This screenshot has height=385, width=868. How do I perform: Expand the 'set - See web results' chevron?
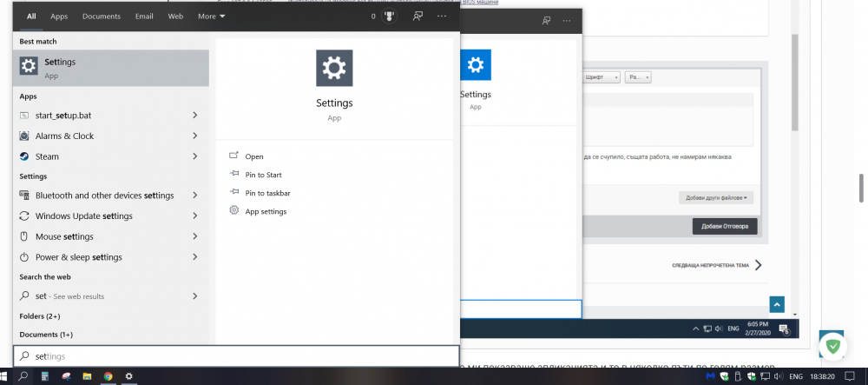tap(194, 296)
